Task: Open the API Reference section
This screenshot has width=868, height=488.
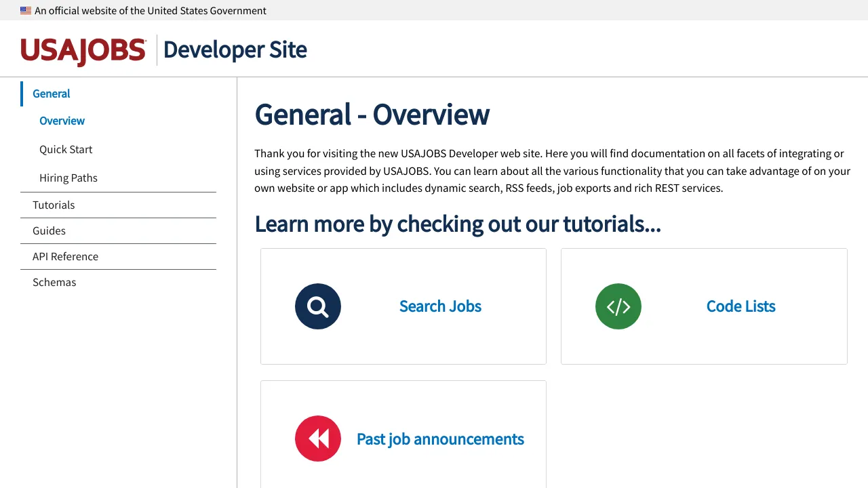Action: pyautogui.click(x=65, y=256)
